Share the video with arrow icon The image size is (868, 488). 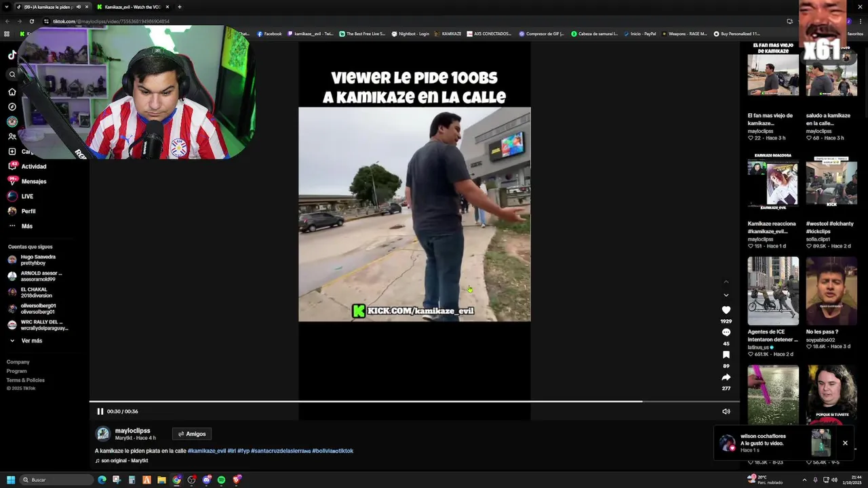click(x=726, y=377)
